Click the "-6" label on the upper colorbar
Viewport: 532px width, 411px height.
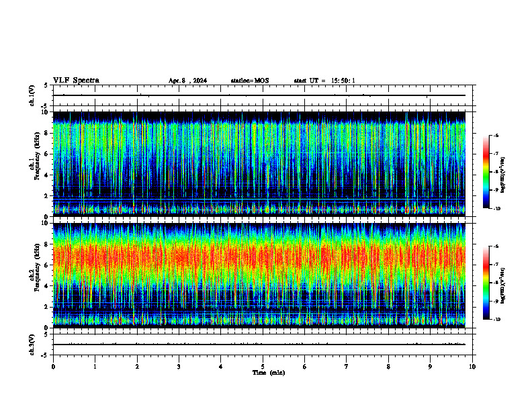496,136
